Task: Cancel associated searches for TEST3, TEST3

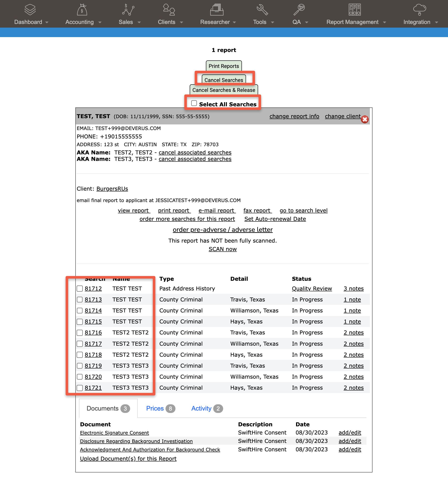Action: (x=195, y=159)
